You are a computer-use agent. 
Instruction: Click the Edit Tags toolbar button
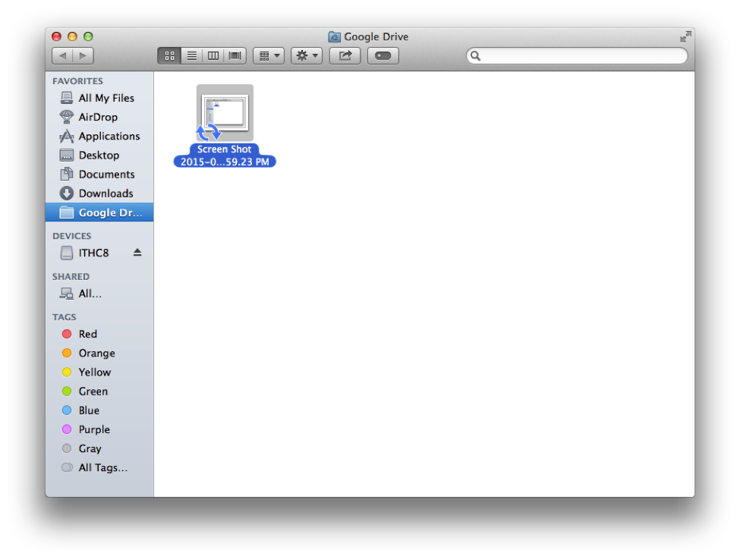point(383,55)
